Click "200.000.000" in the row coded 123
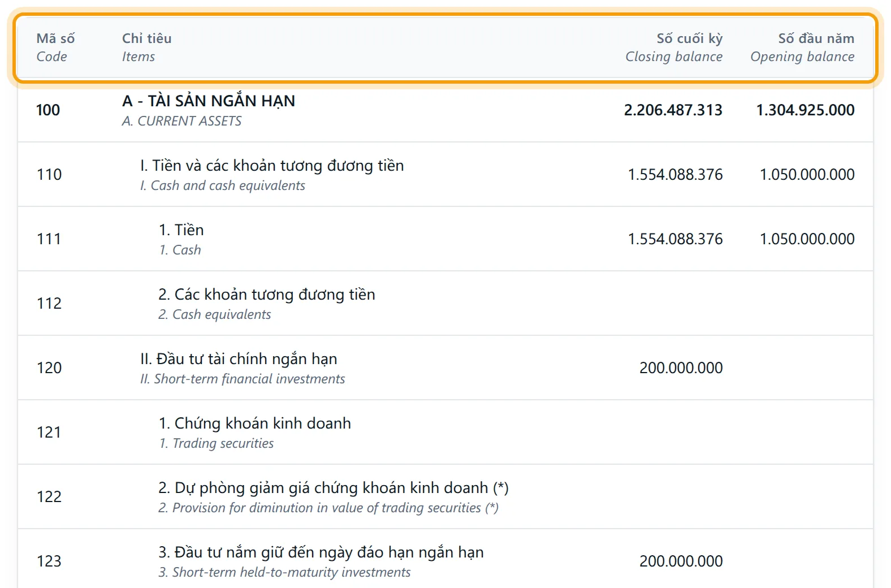This screenshot has height=588, width=891. (681, 561)
